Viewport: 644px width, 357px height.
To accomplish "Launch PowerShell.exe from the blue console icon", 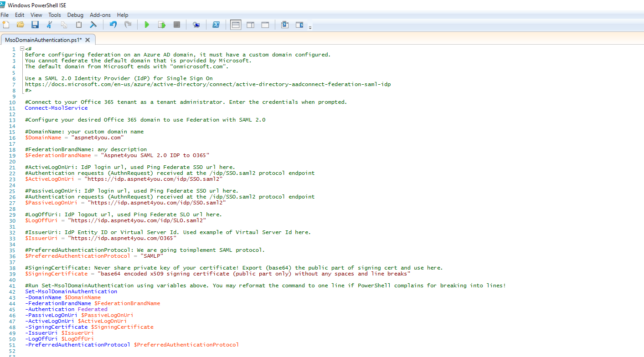I will click(216, 25).
